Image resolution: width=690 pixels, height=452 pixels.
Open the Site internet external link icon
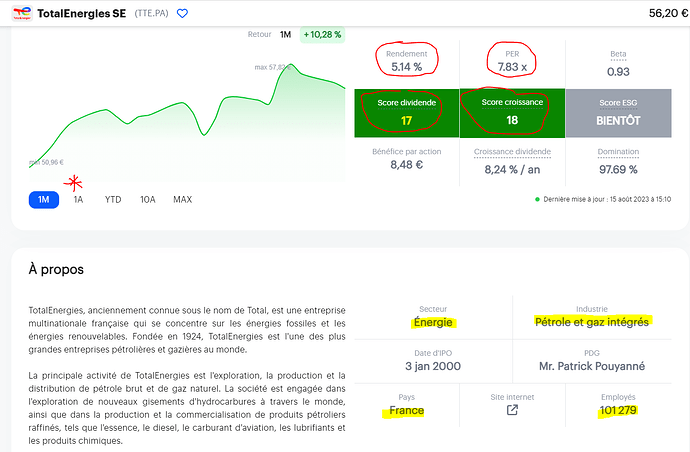coord(512,410)
